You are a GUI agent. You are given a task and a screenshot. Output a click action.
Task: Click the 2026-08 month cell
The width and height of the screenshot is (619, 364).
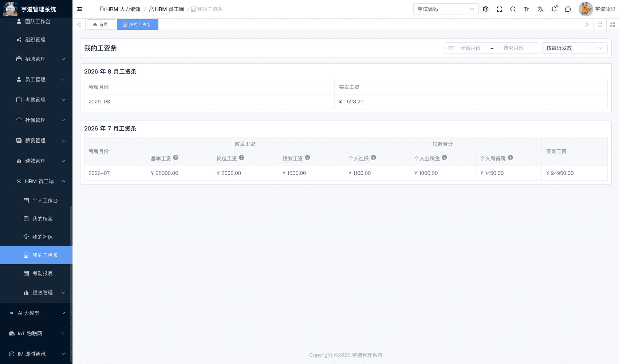[x=209, y=102]
